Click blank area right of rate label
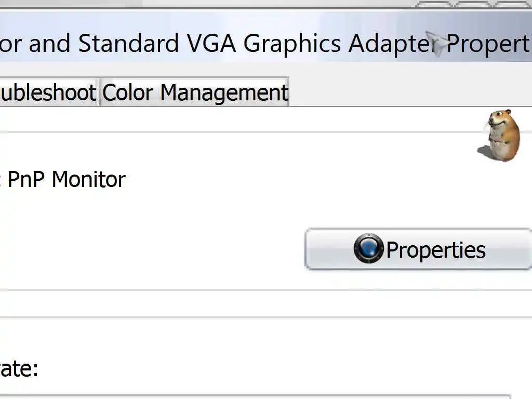 coord(208,369)
